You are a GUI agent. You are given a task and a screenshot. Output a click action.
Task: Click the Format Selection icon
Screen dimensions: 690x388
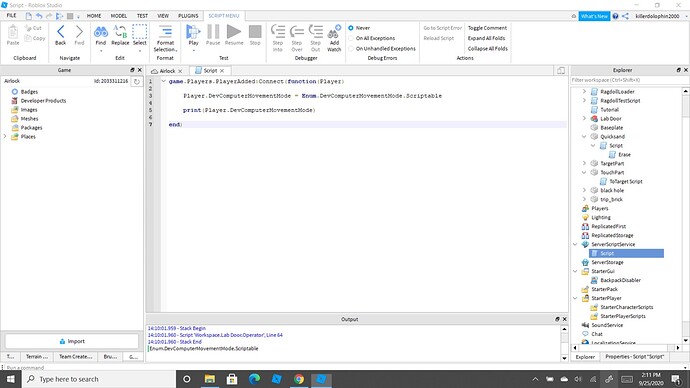(x=165, y=32)
